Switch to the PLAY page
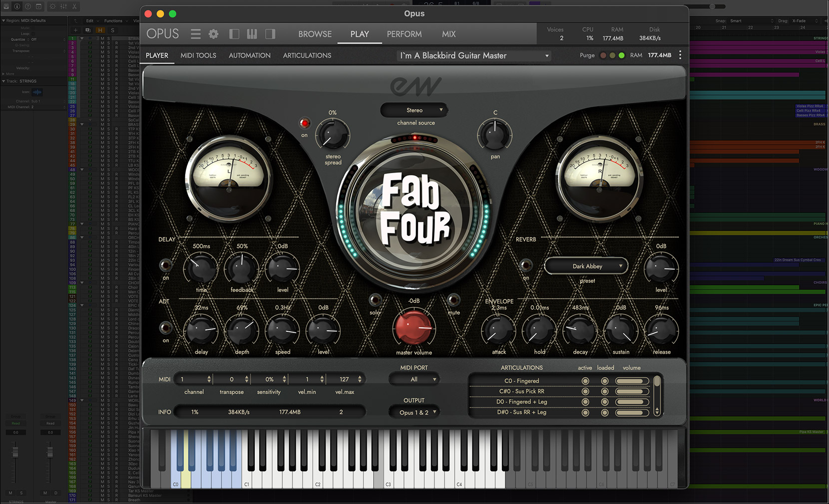The width and height of the screenshot is (829, 504). point(360,34)
